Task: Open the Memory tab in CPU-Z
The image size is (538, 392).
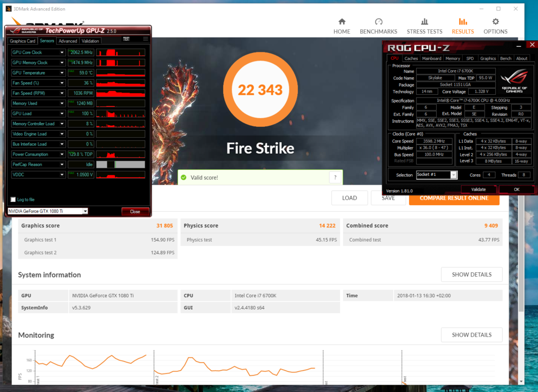Action: point(453,58)
